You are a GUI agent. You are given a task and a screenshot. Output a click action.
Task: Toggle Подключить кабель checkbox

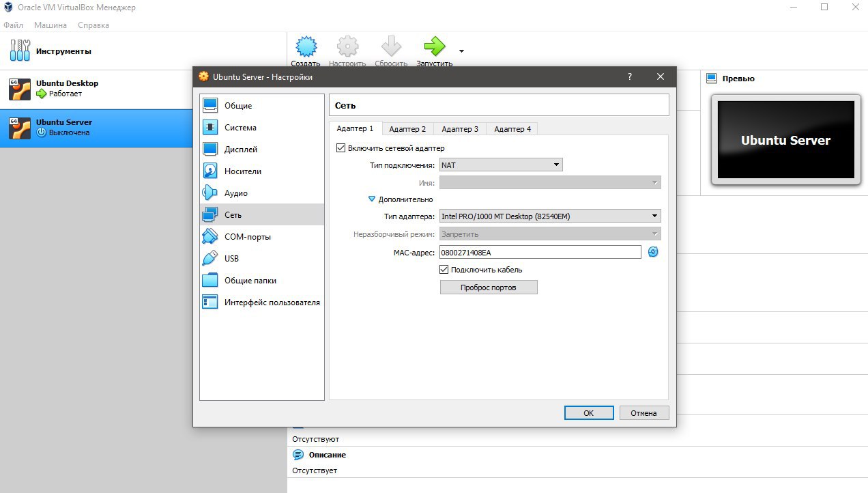[x=444, y=270]
